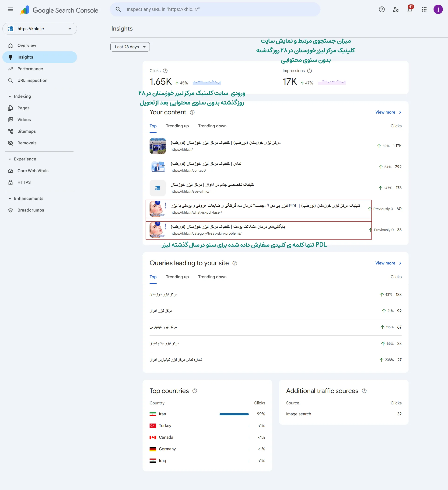Open the https://khlc.ir/ property dropdown

(40, 29)
